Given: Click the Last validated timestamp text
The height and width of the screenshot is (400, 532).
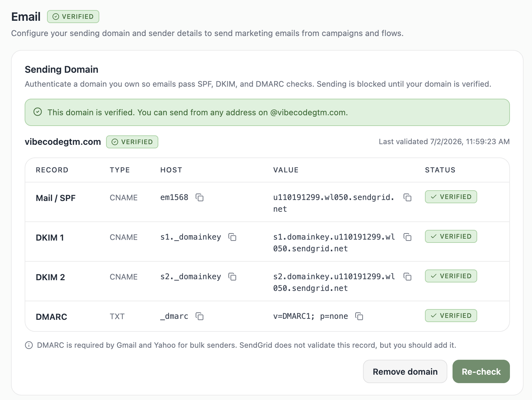Looking at the screenshot, I should click(444, 142).
